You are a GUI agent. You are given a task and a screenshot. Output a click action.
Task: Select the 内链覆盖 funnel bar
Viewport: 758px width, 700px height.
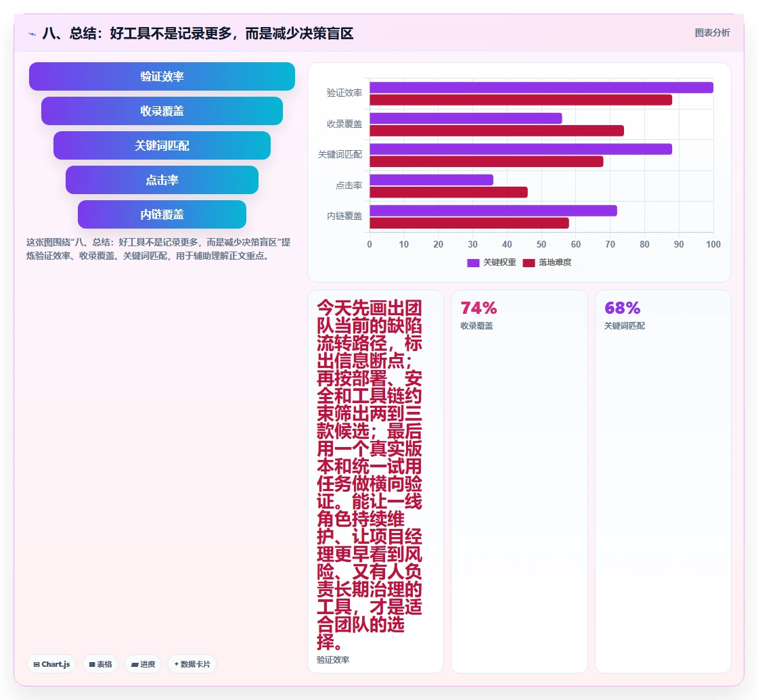point(162,214)
